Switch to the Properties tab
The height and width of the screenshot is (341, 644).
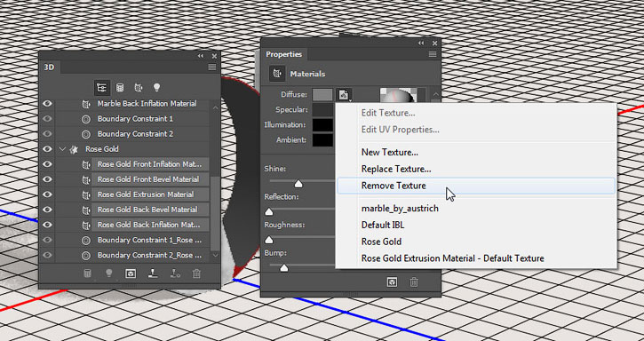click(x=283, y=54)
